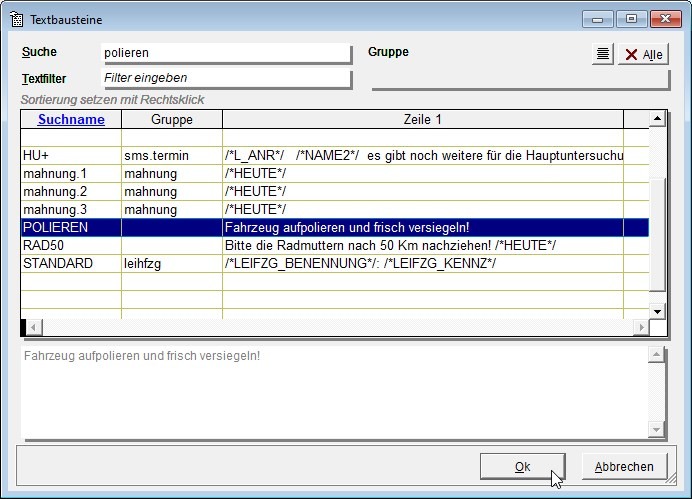Close the Textbausteine window
The height and width of the screenshot is (499, 692).
(666, 19)
